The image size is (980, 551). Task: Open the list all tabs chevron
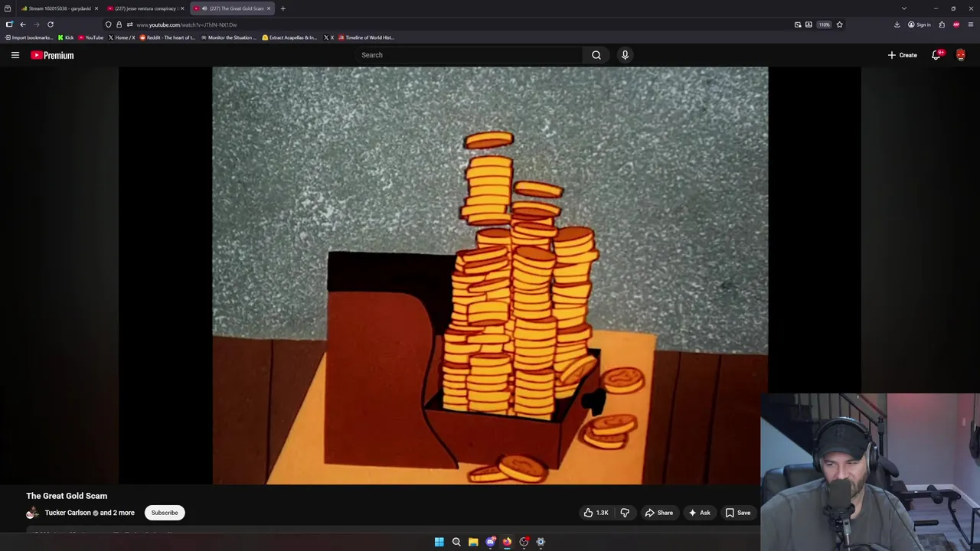903,8
